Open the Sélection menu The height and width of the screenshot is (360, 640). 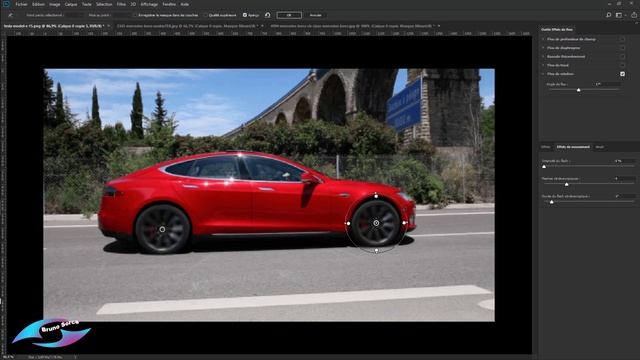coord(104,4)
